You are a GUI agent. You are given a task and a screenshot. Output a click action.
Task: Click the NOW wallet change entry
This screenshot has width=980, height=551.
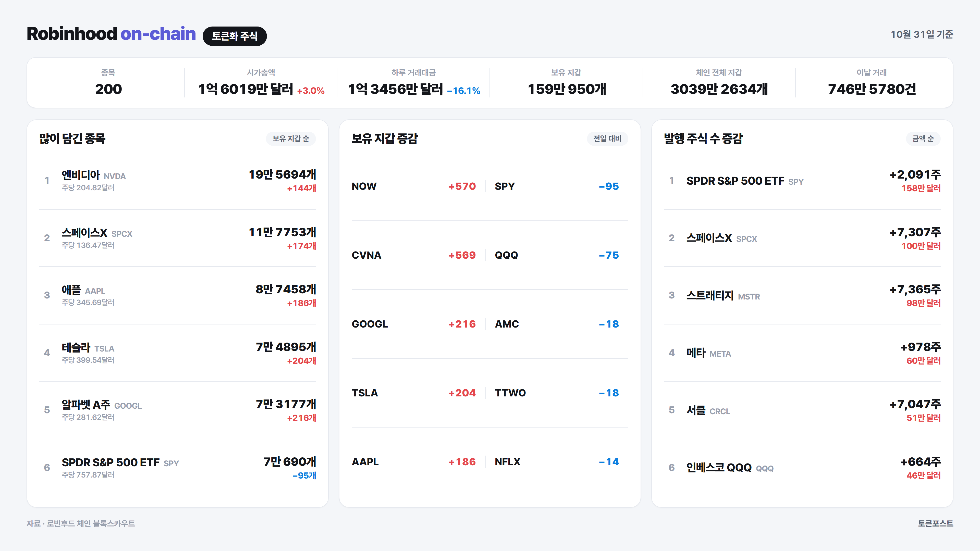pos(414,186)
